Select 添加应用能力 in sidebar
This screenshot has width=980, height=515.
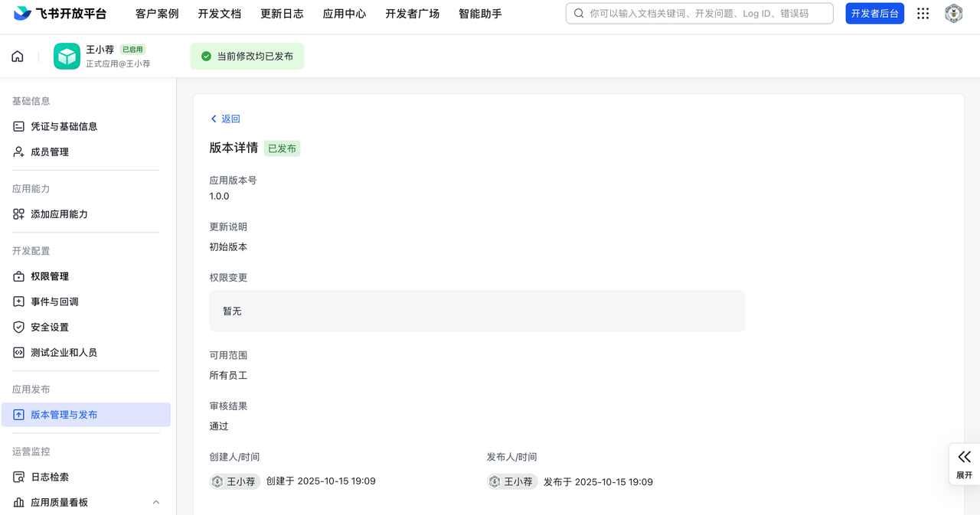pos(59,214)
